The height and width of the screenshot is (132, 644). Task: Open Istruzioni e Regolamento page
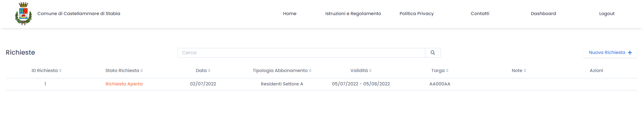353,14
